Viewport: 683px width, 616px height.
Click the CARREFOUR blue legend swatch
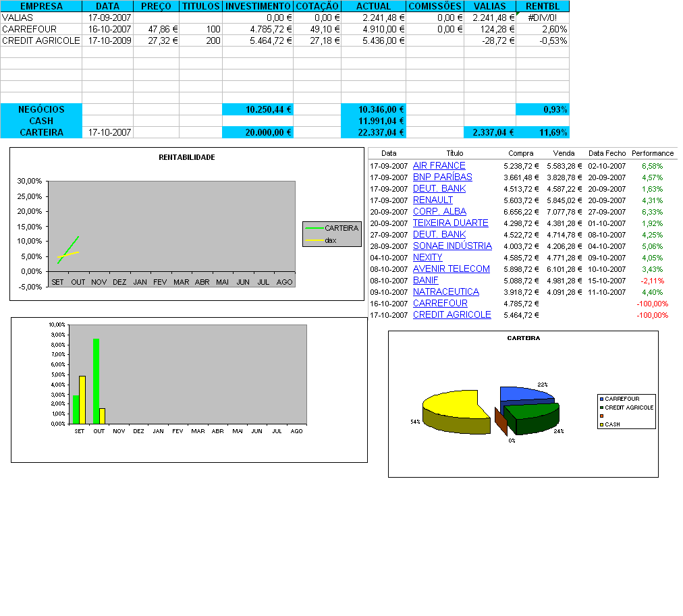601,399
